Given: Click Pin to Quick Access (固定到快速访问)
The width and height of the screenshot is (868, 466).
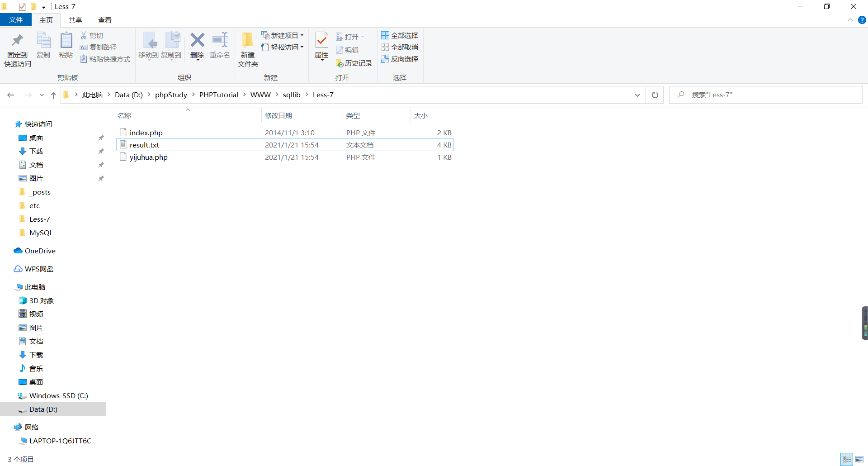Looking at the screenshot, I should pos(18,50).
